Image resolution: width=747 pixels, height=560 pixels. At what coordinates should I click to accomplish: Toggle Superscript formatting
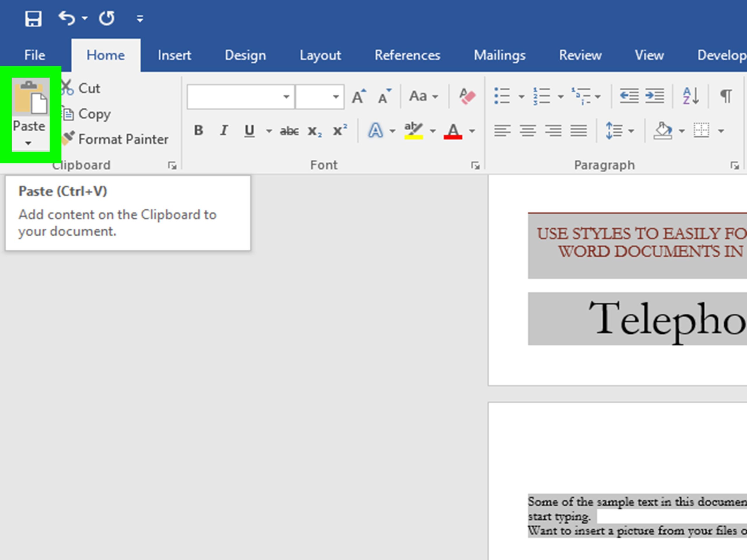[x=340, y=130]
